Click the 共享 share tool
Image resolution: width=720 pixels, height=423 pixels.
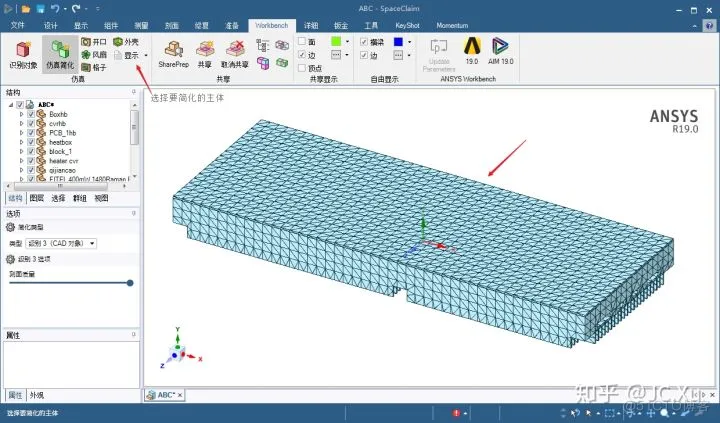pyautogui.click(x=205, y=54)
